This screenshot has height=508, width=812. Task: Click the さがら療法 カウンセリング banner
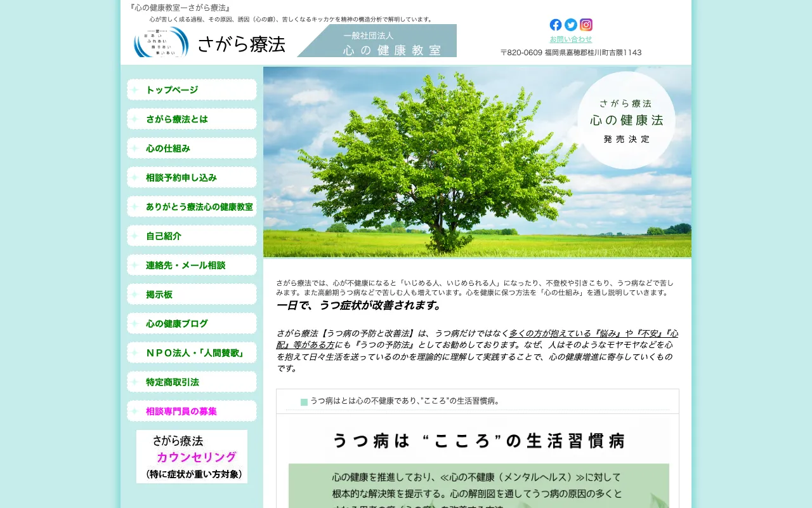tap(192, 457)
